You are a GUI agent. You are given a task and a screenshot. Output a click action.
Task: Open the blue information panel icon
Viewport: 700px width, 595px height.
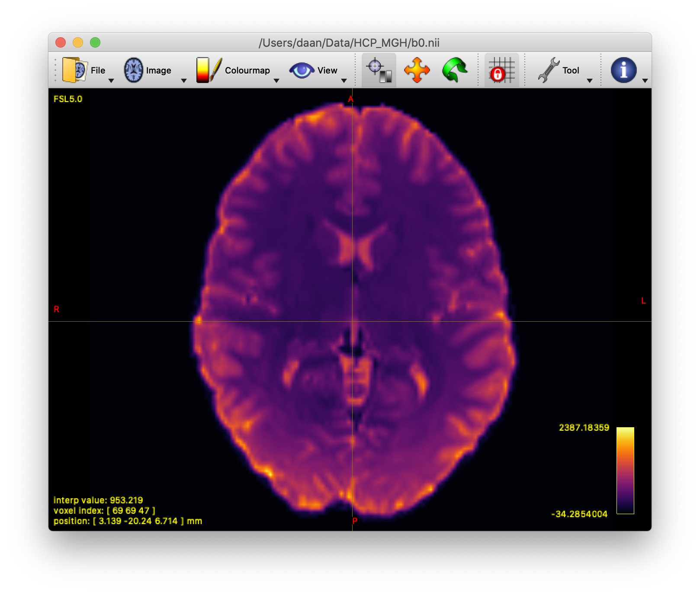tap(623, 69)
